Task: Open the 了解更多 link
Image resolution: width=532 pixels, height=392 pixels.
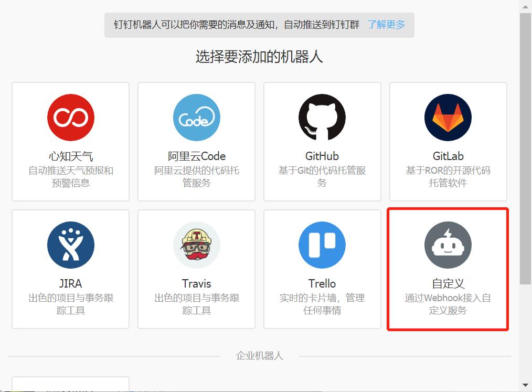Action: [x=386, y=25]
